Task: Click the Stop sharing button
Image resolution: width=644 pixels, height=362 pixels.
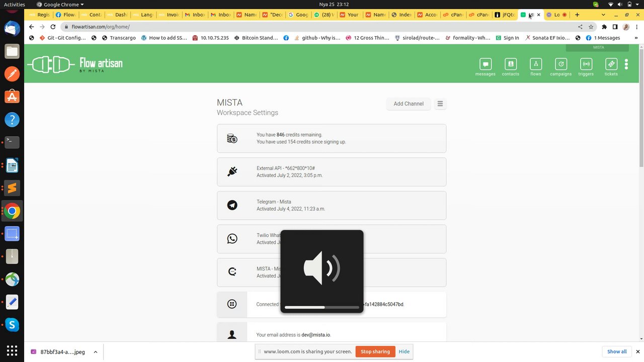Action: [x=375, y=351]
